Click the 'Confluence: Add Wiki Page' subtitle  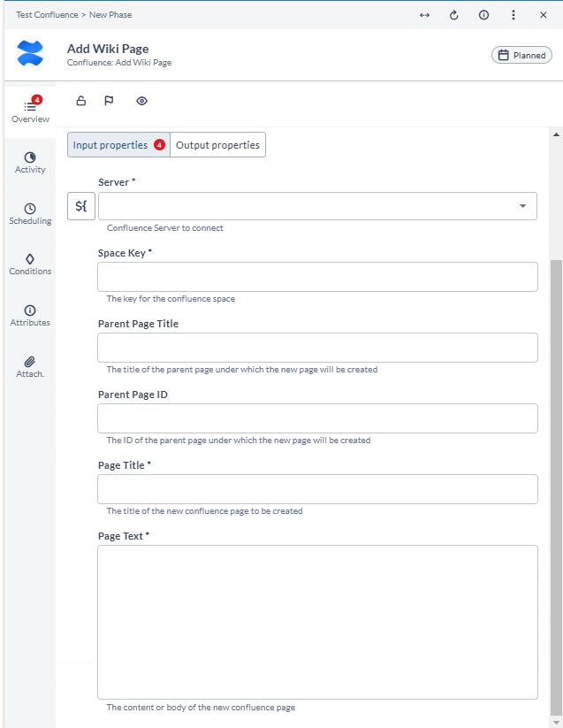click(119, 63)
